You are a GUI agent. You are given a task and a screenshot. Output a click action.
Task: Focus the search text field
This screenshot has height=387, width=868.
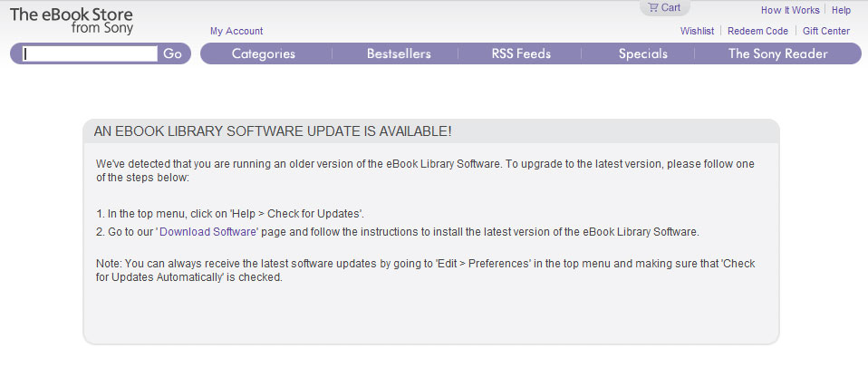click(x=91, y=53)
